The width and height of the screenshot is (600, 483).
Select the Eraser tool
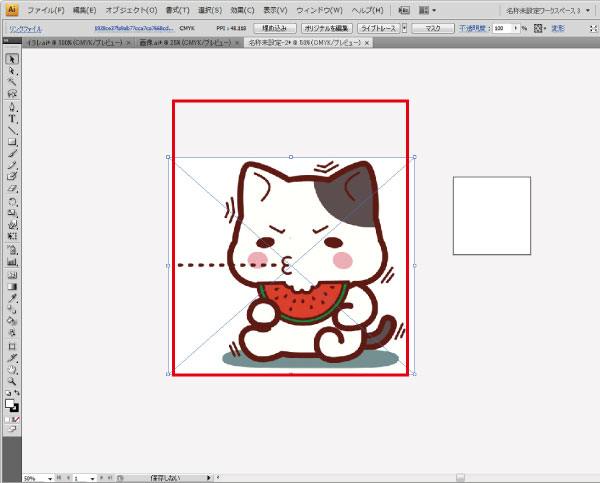tap(12, 188)
